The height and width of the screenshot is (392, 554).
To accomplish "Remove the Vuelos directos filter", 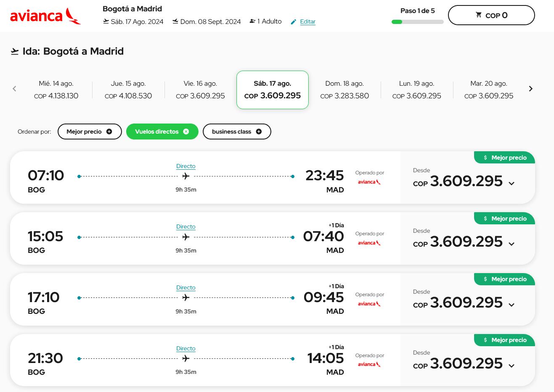I will [x=186, y=132].
